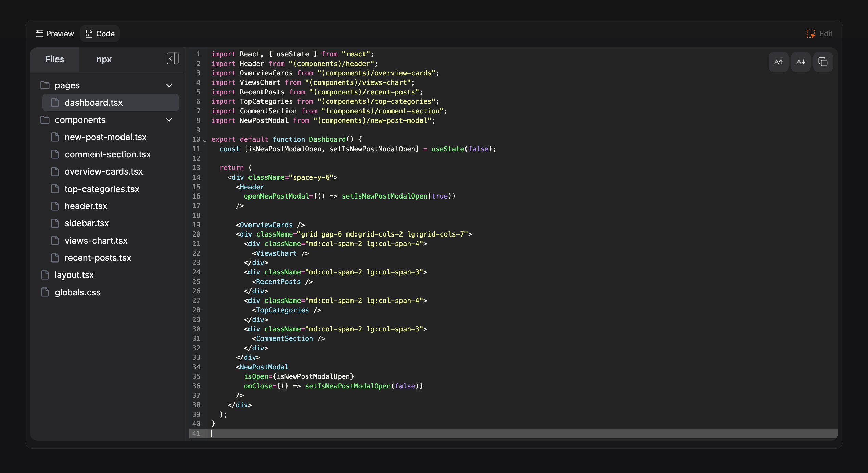Open header.tsx component file
868x473 pixels.
[x=86, y=206]
